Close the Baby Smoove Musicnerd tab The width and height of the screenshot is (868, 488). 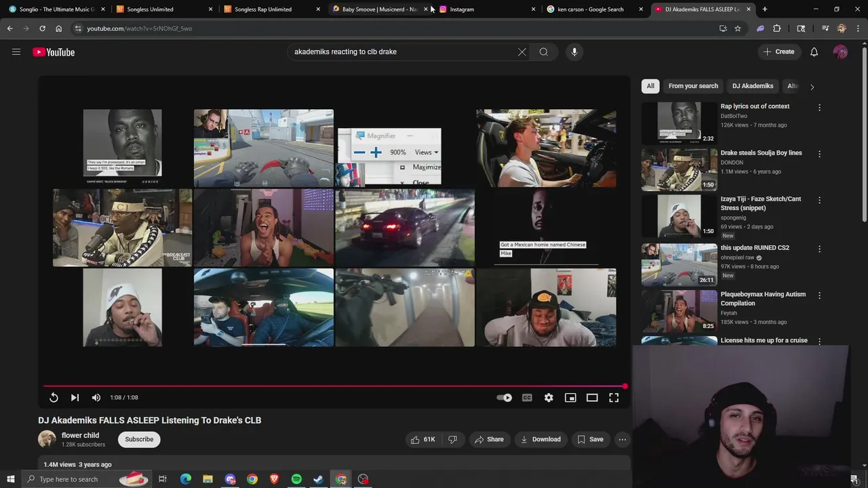coord(425,9)
